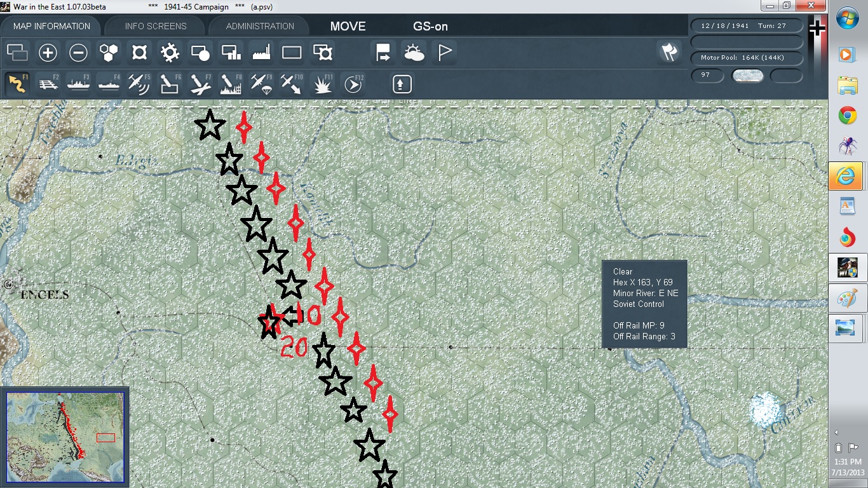Click the F12 circled arrow icon
Image resolution: width=868 pixels, height=488 pixels.
pyautogui.click(x=353, y=84)
